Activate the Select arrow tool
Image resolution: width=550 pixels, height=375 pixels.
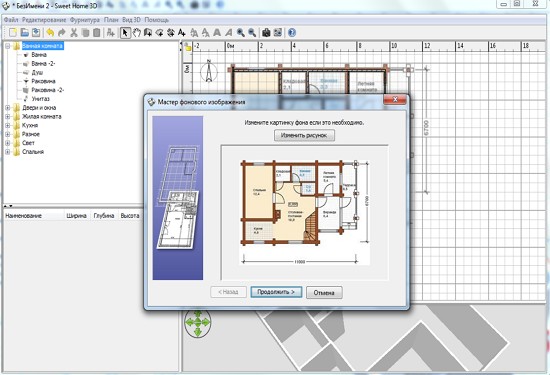click(125, 33)
